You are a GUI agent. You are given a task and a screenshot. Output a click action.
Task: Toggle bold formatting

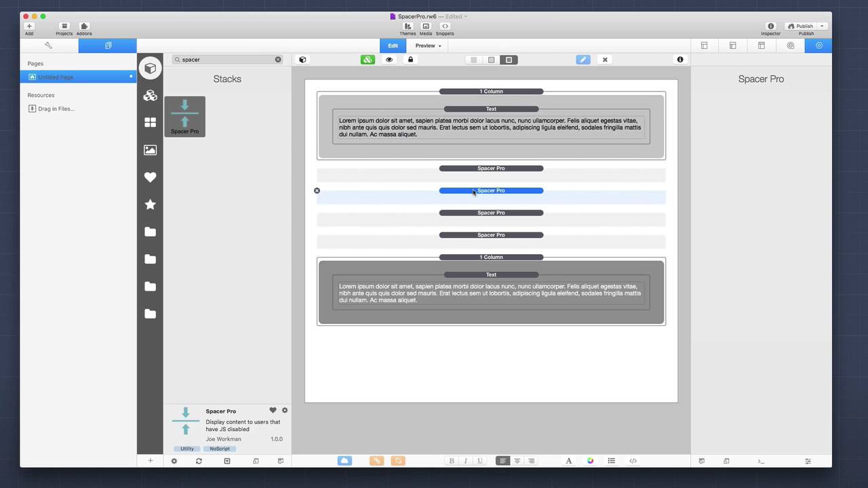(x=452, y=461)
